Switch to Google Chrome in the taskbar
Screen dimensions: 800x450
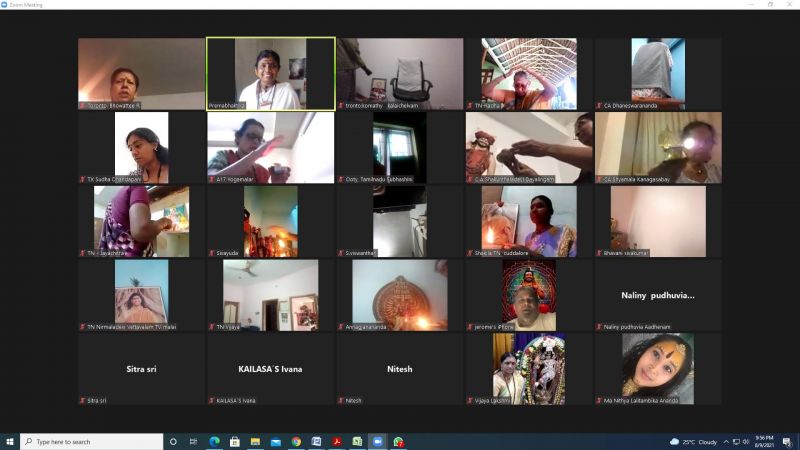coord(296,441)
